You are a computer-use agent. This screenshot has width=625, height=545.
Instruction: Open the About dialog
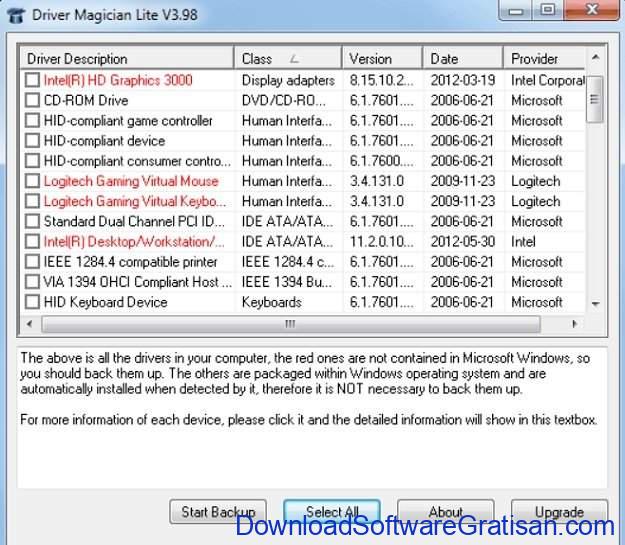(x=446, y=512)
